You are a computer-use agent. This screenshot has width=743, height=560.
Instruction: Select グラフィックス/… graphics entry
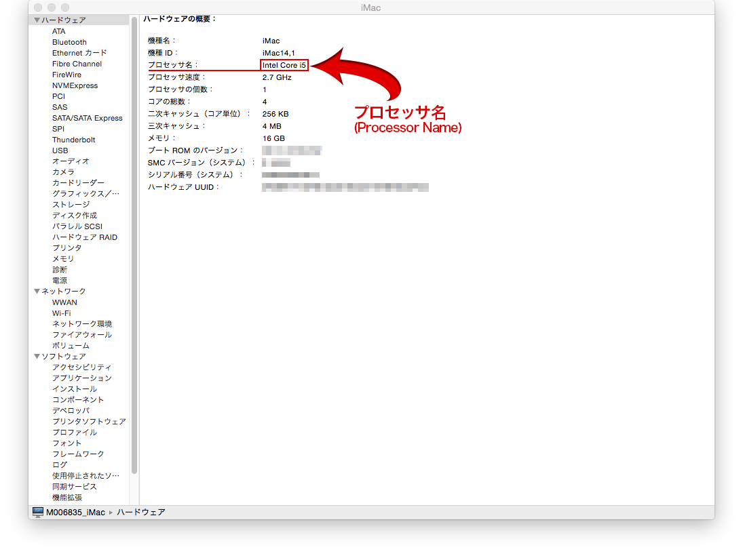coord(85,194)
